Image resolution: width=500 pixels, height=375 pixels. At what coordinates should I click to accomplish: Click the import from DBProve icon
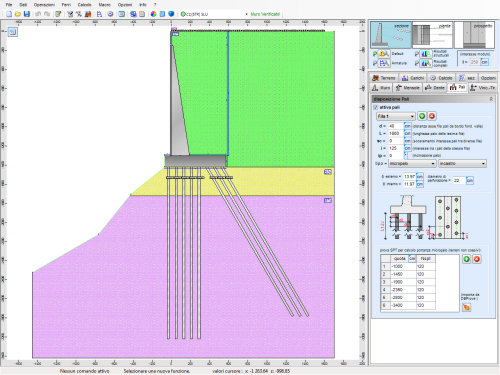coord(466,307)
